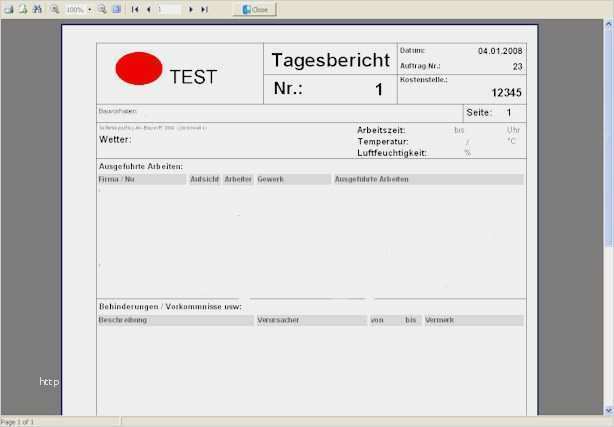Click the Close preview button
Image resolution: width=614 pixels, height=427 pixels.
point(255,9)
